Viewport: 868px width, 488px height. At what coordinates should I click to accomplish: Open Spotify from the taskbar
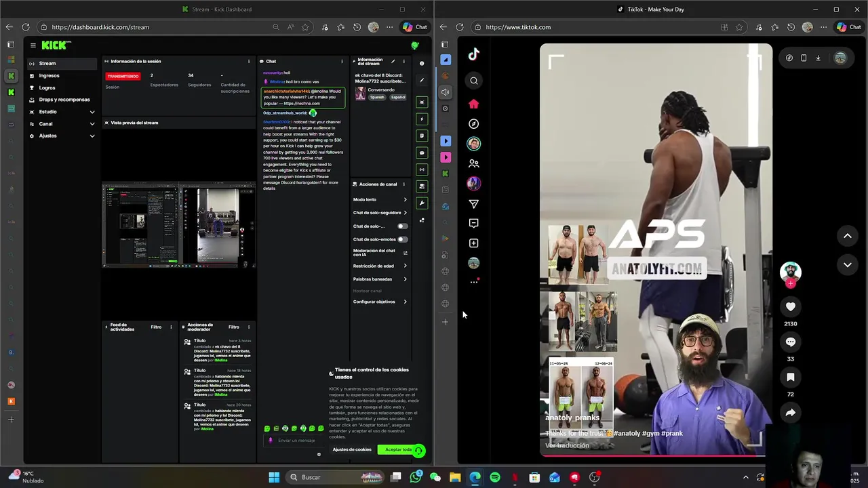pos(495,477)
